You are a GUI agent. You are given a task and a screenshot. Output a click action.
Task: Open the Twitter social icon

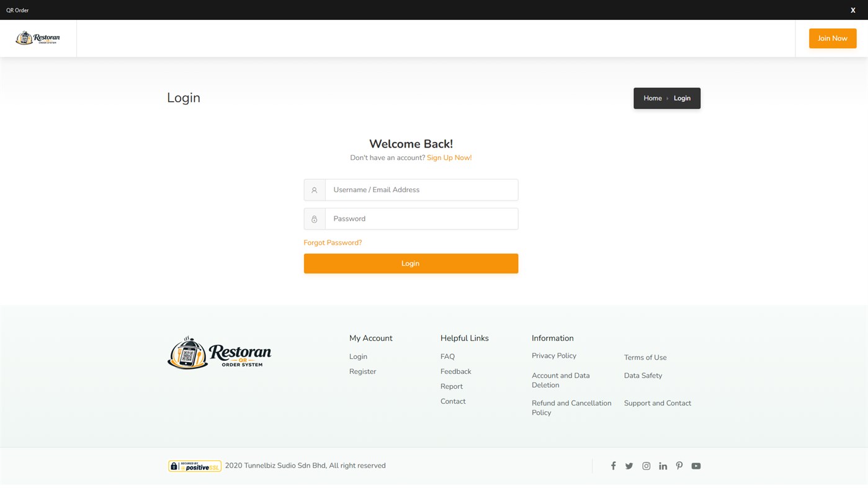point(629,466)
